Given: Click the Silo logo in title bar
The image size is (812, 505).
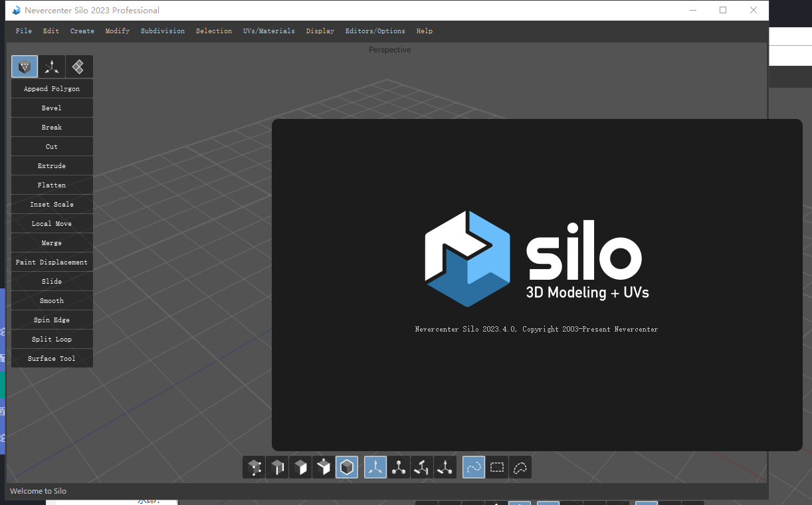Looking at the screenshot, I should (17, 10).
